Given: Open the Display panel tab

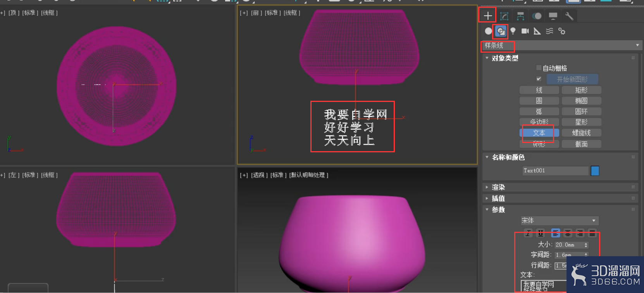Looking at the screenshot, I should pos(553,16).
